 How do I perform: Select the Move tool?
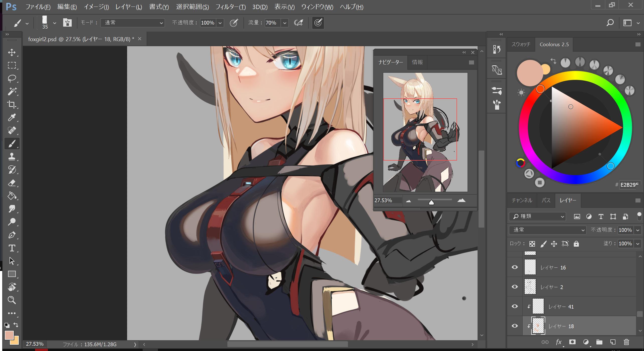click(12, 52)
